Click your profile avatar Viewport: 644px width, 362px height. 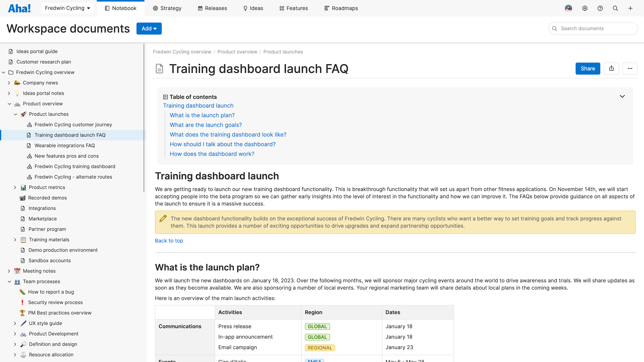tap(568, 8)
